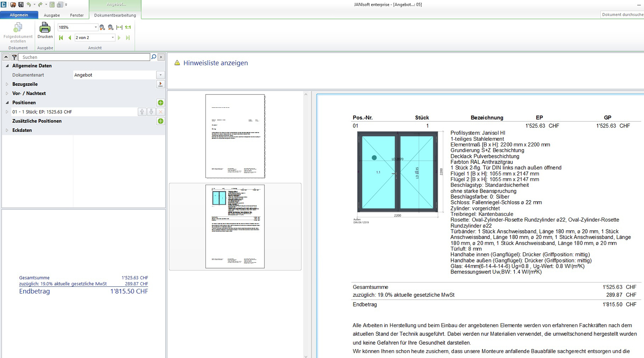
Task: Go to the previous page
Action: (70, 38)
